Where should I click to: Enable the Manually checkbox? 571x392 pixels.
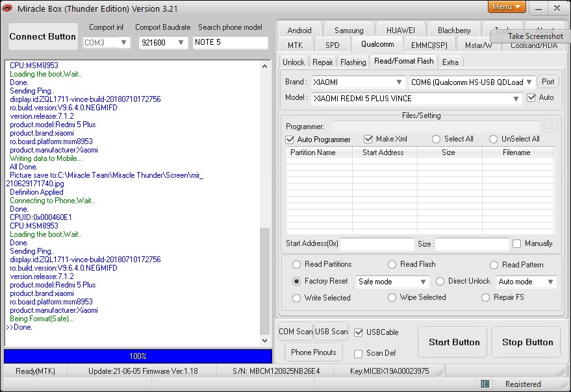coord(516,243)
